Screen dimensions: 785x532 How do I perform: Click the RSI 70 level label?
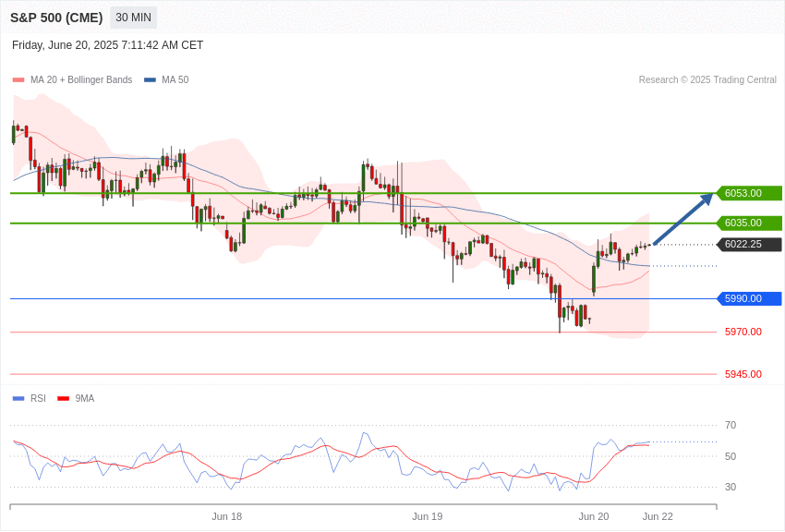[x=731, y=426]
